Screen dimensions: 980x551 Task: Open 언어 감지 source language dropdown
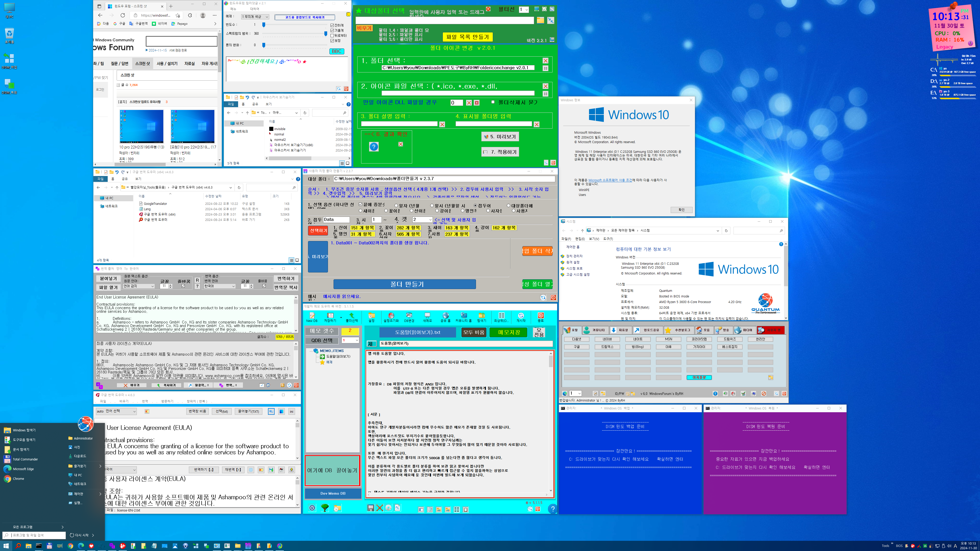[139, 286]
